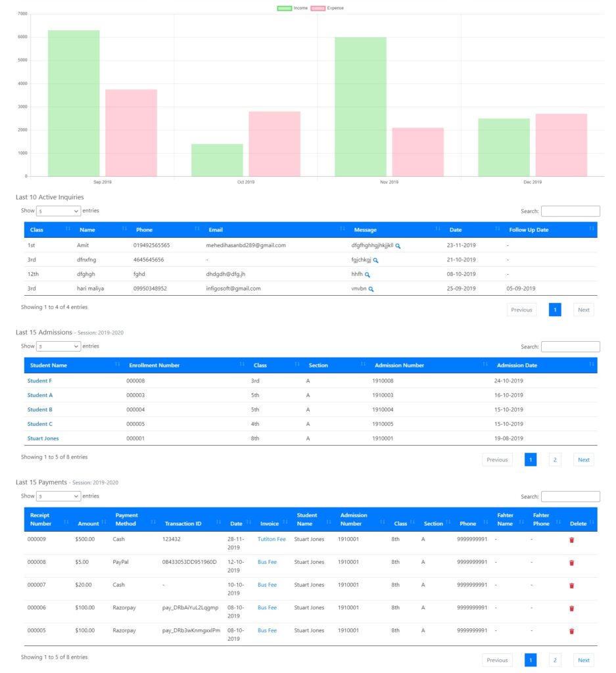Open Student F profile link

pyautogui.click(x=39, y=381)
